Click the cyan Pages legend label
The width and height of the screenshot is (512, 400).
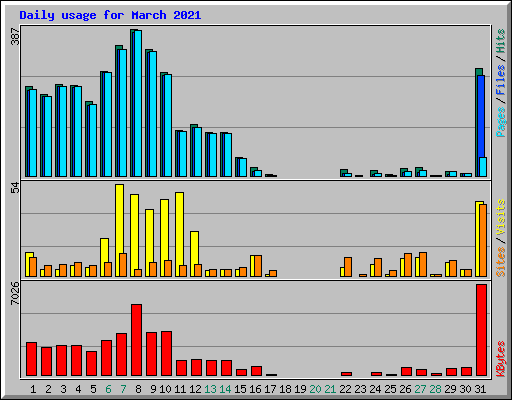[501, 122]
